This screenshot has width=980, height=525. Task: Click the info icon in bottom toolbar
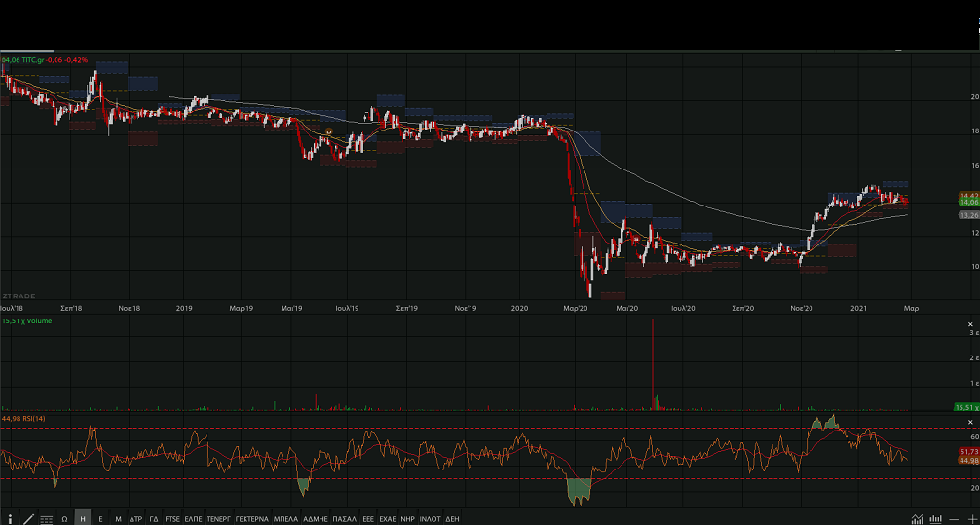(x=10, y=518)
